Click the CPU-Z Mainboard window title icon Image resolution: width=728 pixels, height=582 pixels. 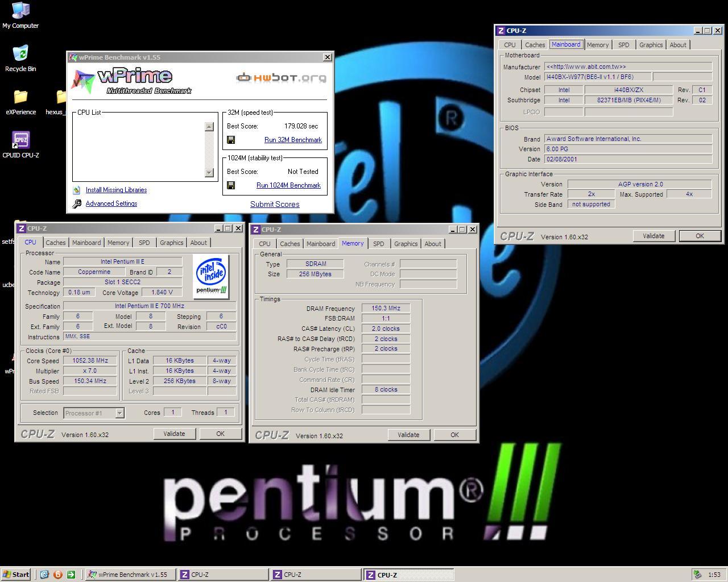click(x=500, y=31)
